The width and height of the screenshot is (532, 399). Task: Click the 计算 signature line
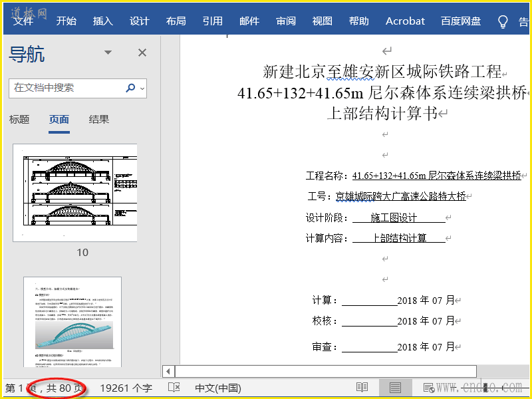[x=370, y=301]
